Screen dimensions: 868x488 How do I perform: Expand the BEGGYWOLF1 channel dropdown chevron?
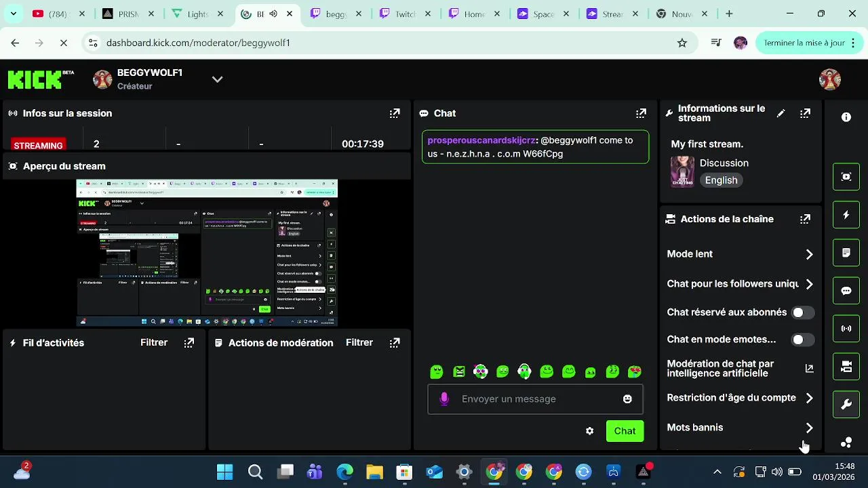click(x=217, y=79)
